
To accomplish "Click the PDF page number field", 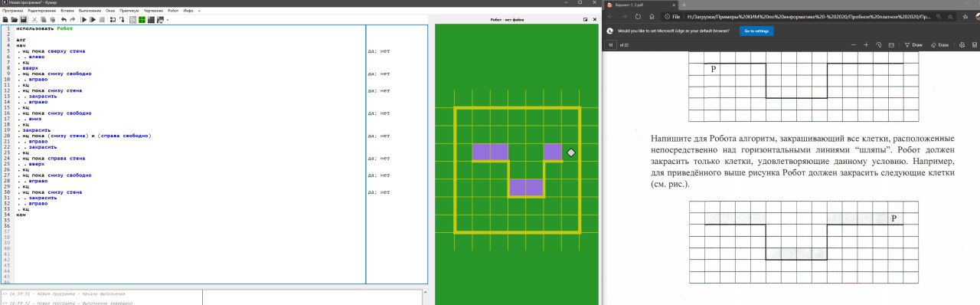I will [610, 45].
